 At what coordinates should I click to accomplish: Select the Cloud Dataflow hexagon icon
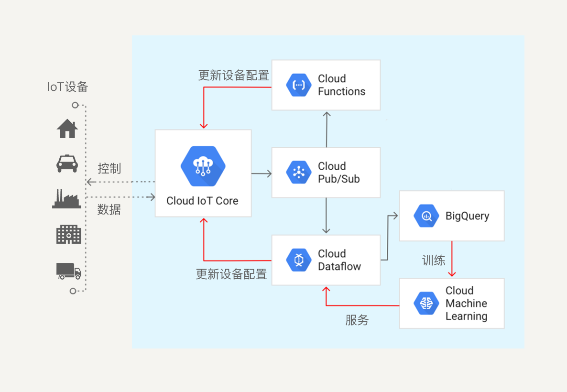click(299, 260)
